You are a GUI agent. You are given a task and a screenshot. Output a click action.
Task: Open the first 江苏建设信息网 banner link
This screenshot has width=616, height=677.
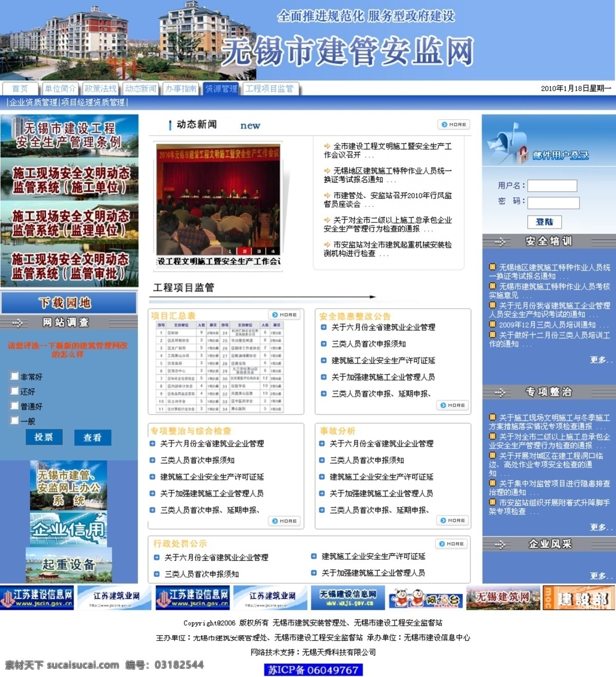point(37,597)
